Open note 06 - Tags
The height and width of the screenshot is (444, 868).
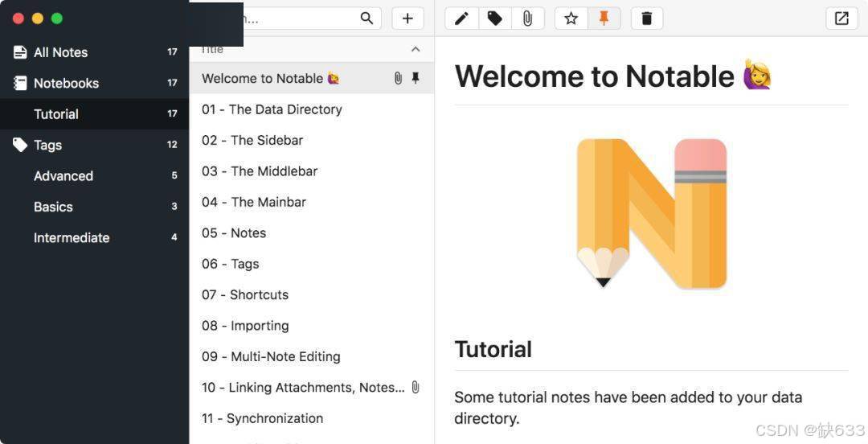(x=312, y=264)
